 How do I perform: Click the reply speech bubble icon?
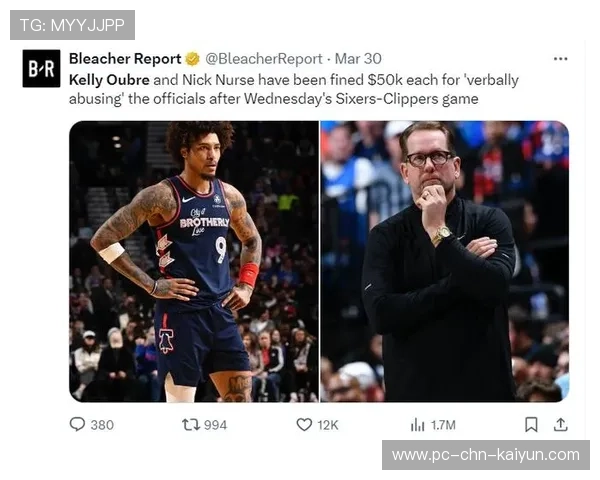(77, 424)
